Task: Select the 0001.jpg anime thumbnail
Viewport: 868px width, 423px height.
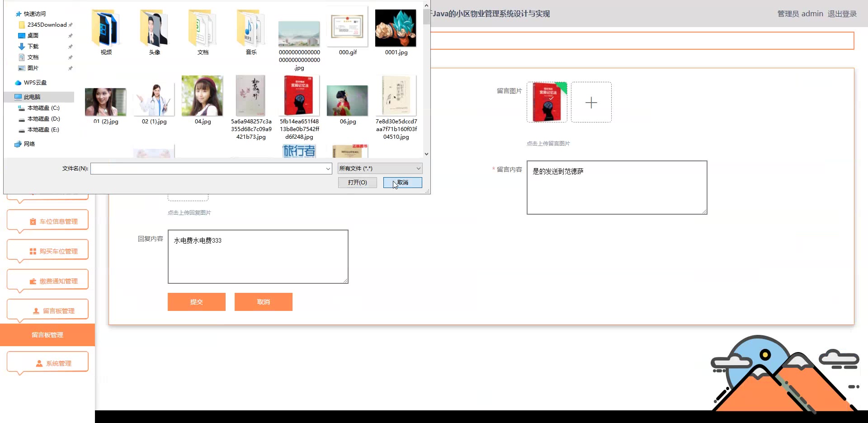Action: pyautogui.click(x=396, y=28)
